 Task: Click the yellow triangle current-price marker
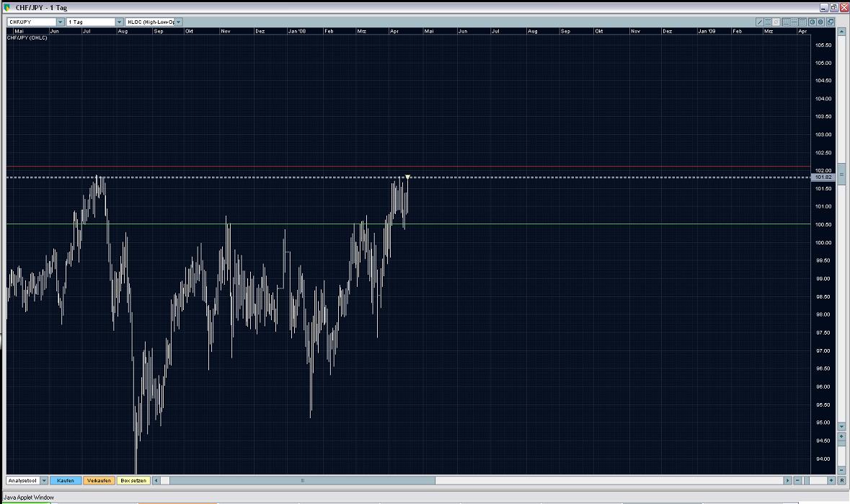(x=407, y=177)
